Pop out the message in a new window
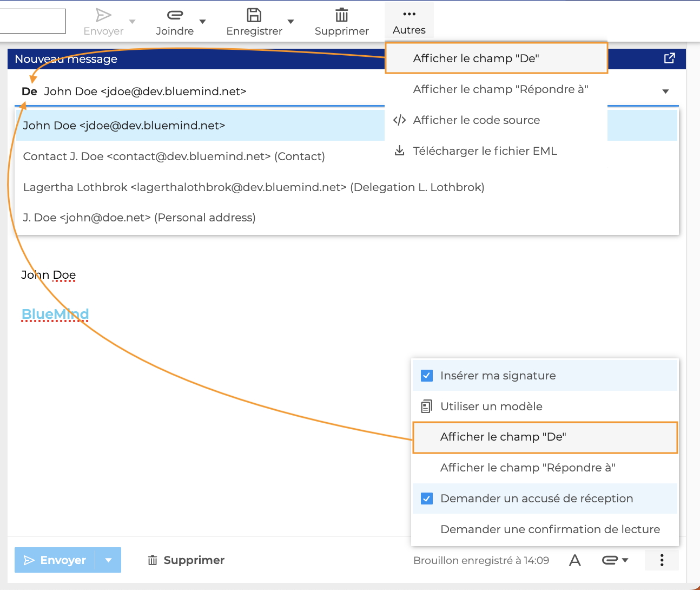Screen dimensions: 700x590 click(669, 58)
